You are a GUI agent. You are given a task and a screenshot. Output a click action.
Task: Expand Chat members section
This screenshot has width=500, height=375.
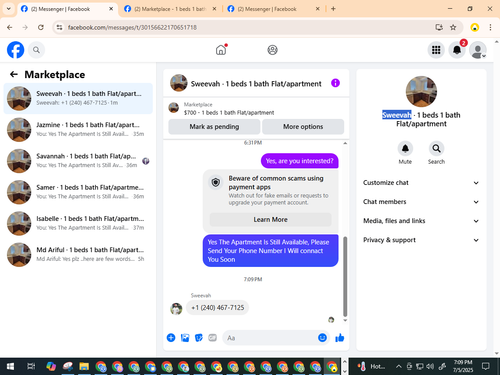pos(421,202)
